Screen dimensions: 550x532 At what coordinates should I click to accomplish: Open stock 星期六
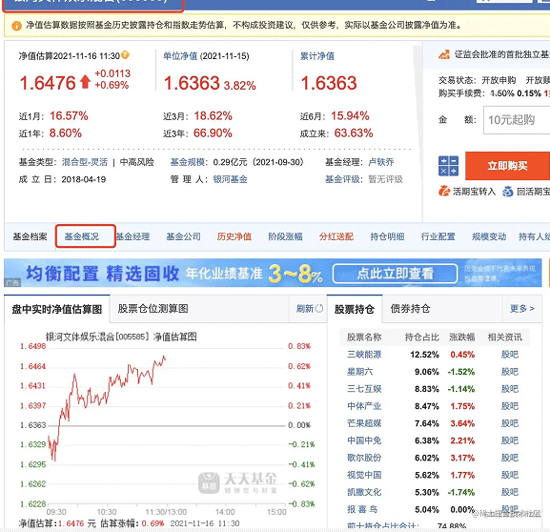(360, 372)
